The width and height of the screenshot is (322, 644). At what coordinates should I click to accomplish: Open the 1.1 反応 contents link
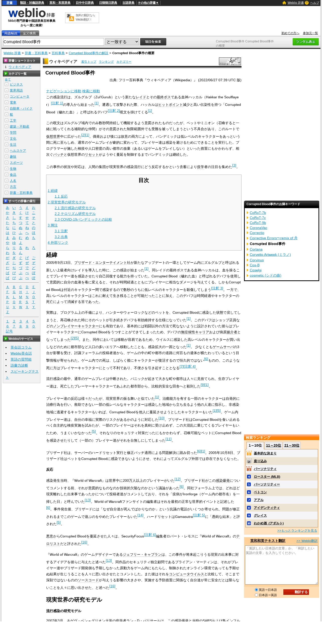[x=61, y=196]
